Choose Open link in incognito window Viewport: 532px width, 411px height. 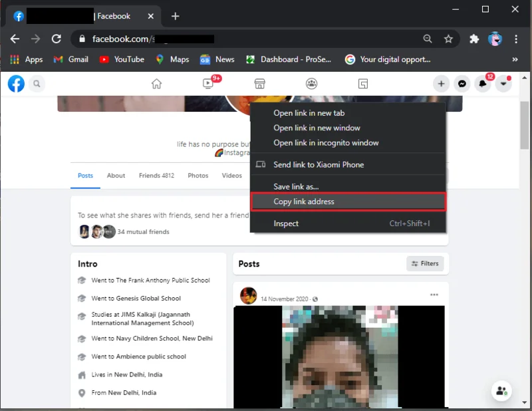click(326, 143)
